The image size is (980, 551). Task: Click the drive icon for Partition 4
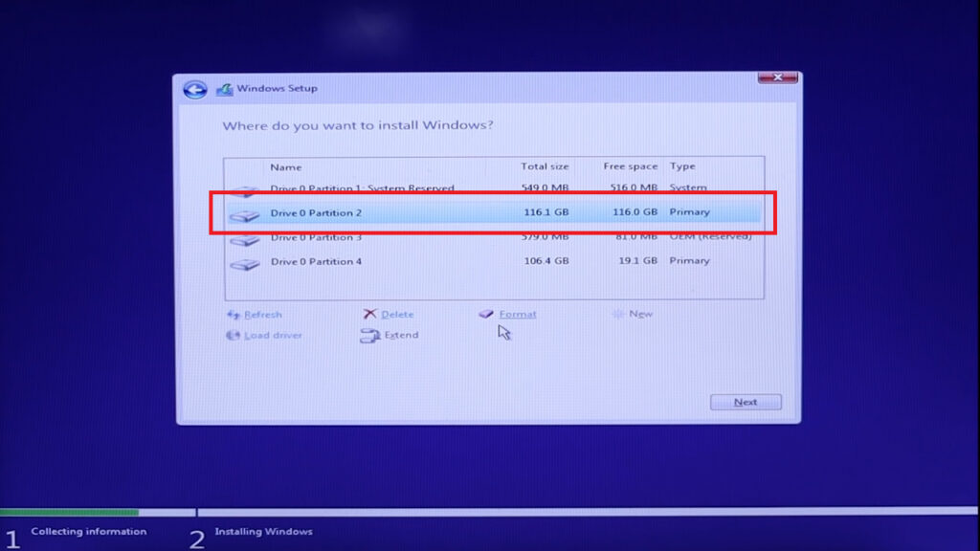(246, 262)
